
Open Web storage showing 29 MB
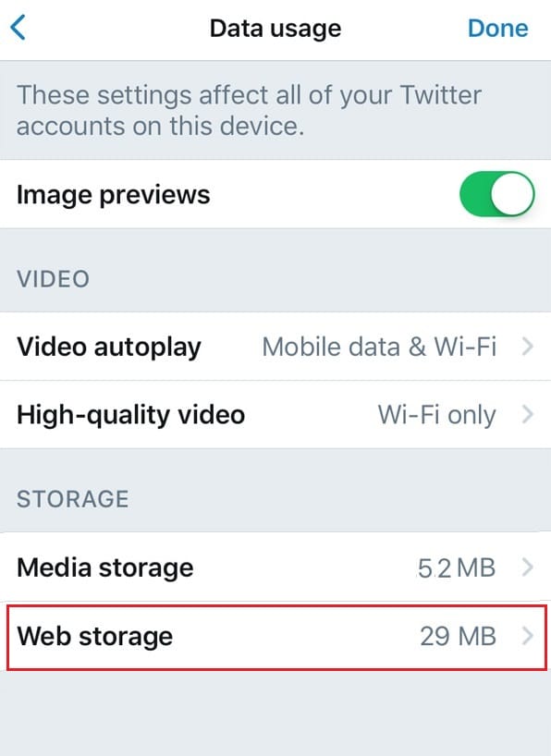coord(275,636)
